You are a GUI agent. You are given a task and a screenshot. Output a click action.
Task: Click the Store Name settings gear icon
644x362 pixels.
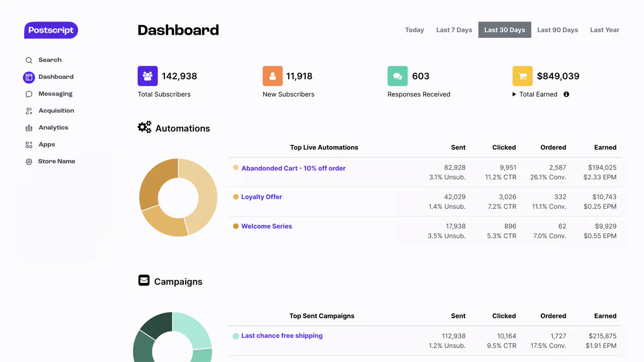point(29,162)
